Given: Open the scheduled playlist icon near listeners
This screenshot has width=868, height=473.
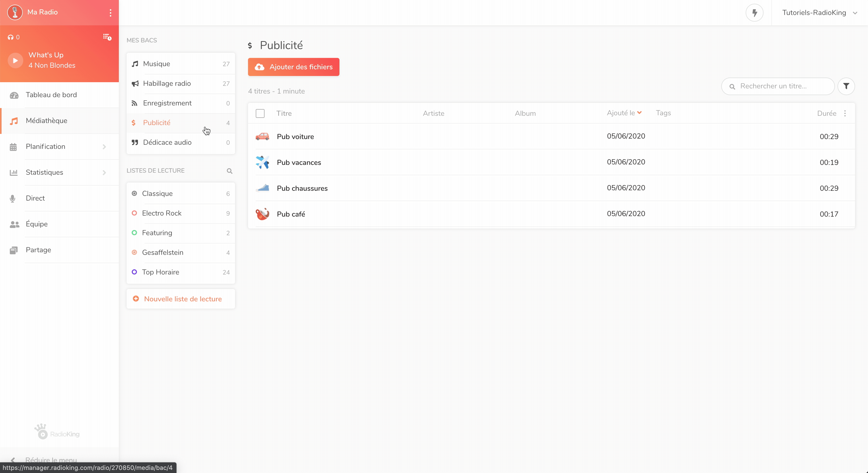Looking at the screenshot, I should pyautogui.click(x=107, y=37).
